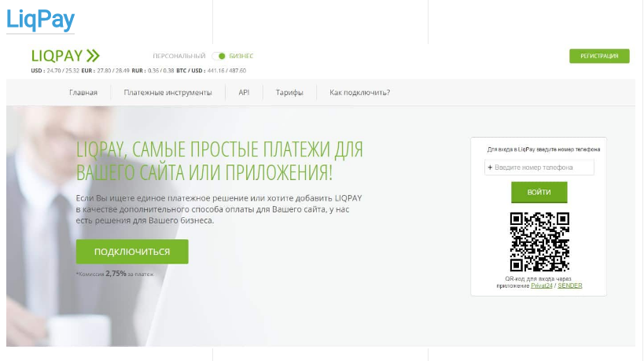Viewport: 644px width, 361px height.
Task: Open the API menu item
Action: coord(244,92)
